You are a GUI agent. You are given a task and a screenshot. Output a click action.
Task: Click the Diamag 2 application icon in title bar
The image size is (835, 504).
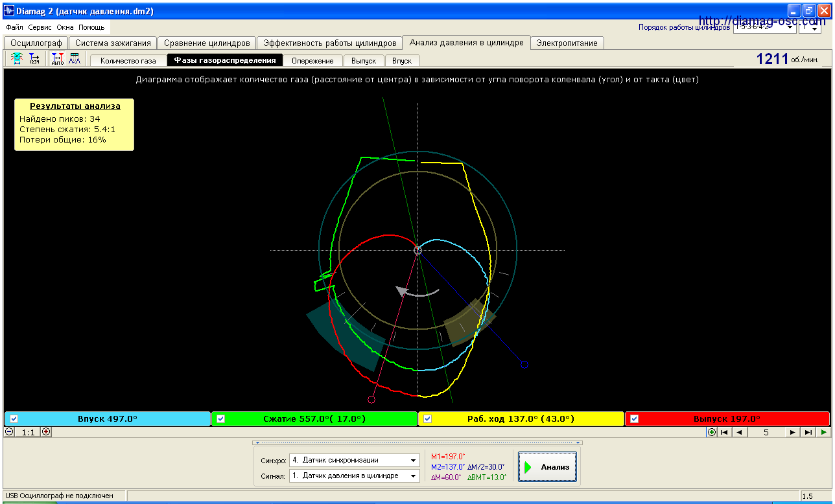[x=9, y=11]
